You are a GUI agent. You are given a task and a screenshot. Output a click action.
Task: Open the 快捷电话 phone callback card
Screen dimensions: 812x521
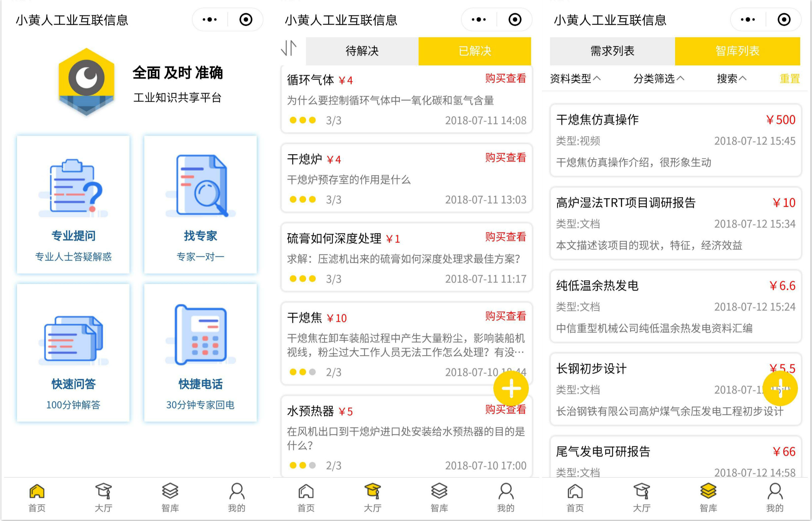point(201,353)
